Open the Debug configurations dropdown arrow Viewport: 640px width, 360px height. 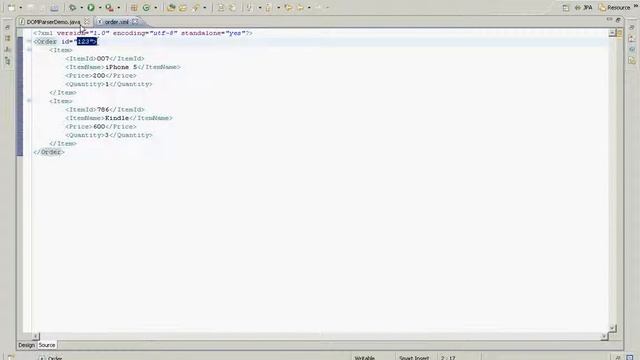81,8
